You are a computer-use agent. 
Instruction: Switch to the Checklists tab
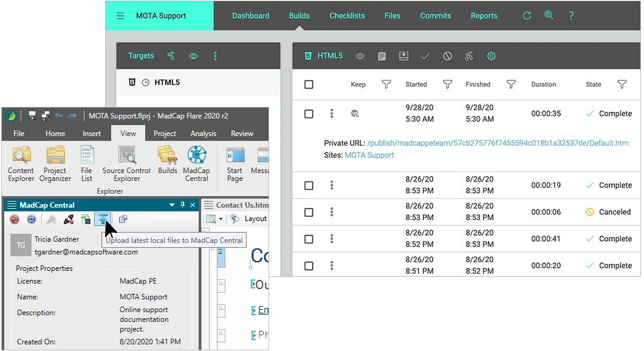pos(347,16)
